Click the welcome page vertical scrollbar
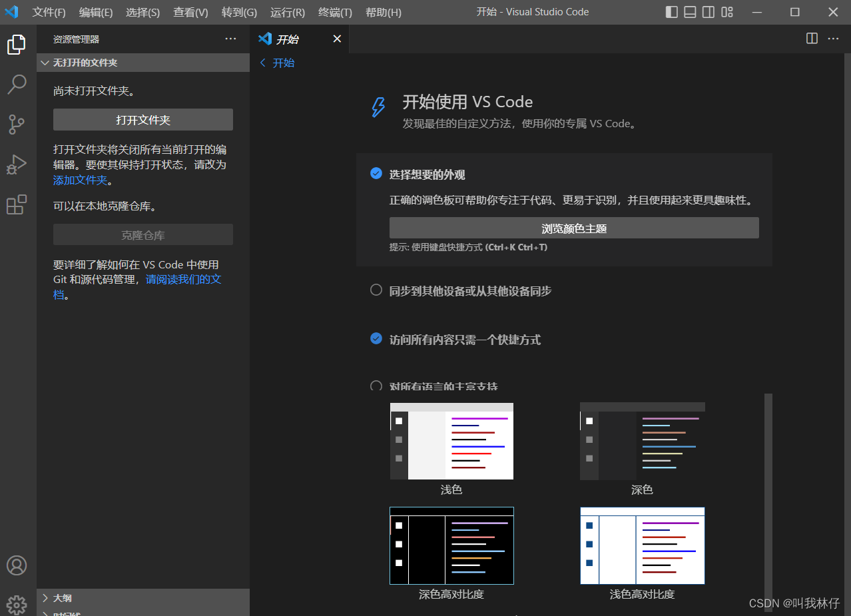 768,503
